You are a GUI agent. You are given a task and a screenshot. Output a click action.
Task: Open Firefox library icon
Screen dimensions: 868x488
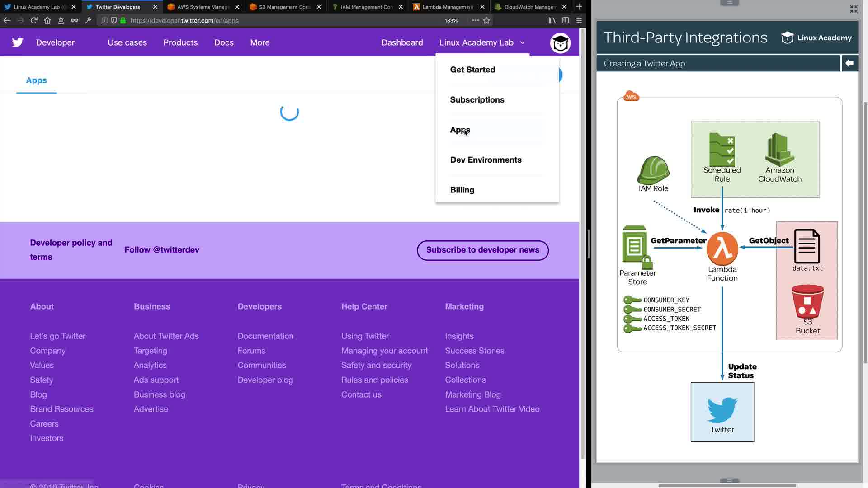(x=552, y=20)
